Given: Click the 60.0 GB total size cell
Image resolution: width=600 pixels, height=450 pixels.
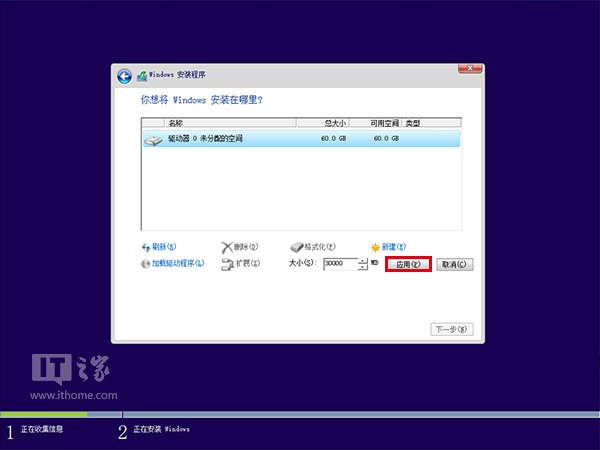Looking at the screenshot, I should pos(333,139).
